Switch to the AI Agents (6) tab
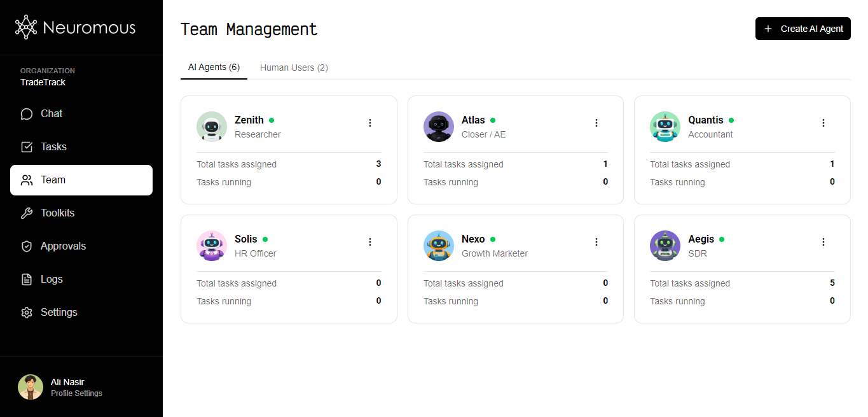 [214, 67]
